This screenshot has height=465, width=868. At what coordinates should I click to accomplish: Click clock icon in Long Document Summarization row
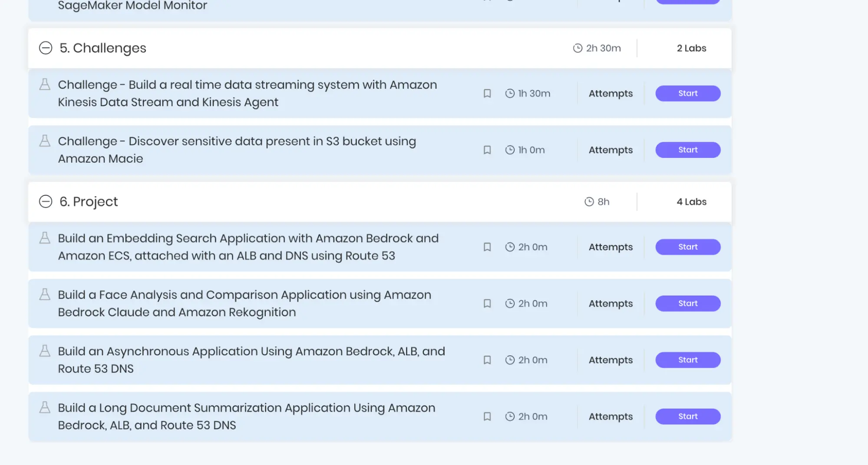(510, 416)
